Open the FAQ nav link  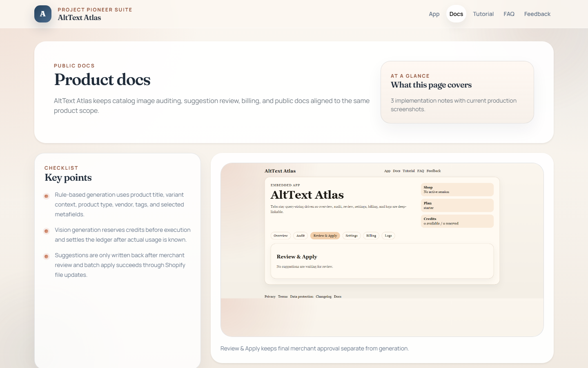(x=509, y=14)
